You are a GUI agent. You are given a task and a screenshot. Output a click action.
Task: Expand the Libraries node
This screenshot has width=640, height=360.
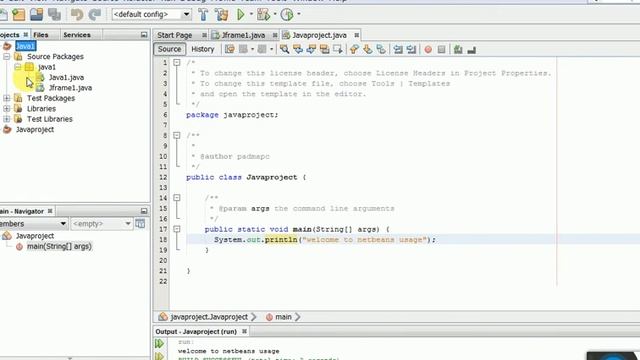[x=7, y=109]
